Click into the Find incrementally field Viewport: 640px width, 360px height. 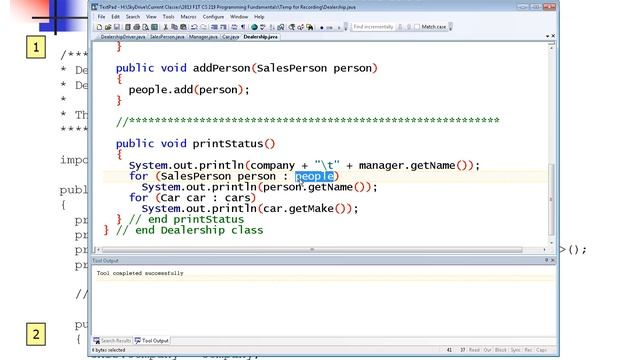point(373,27)
